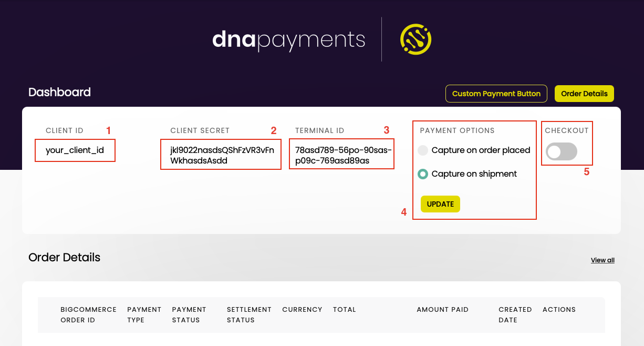
Task: Select Capture on order placed radio
Action: pos(423,150)
